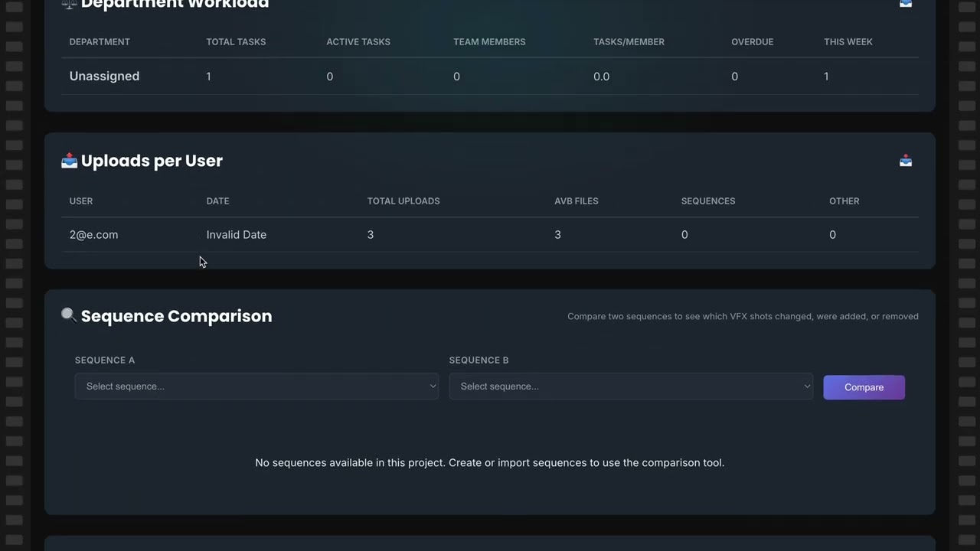The image size is (980, 551).
Task: Click the Total Uploads value for 2@e.com
Action: click(x=371, y=235)
